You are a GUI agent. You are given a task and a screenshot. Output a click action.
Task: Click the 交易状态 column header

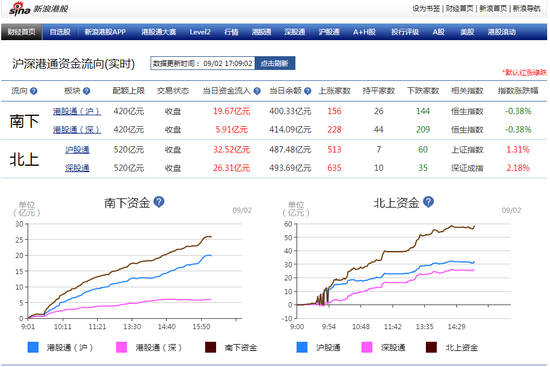tap(173, 91)
